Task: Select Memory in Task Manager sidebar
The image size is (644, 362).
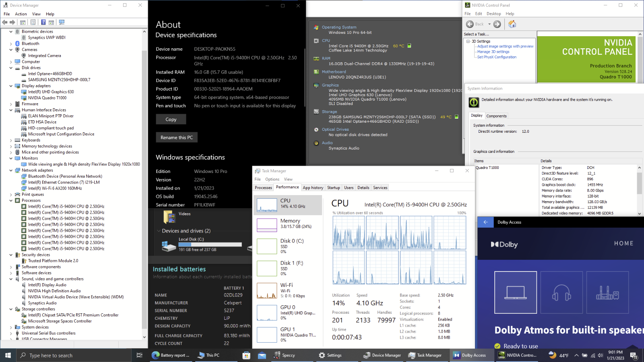Action: click(x=288, y=224)
